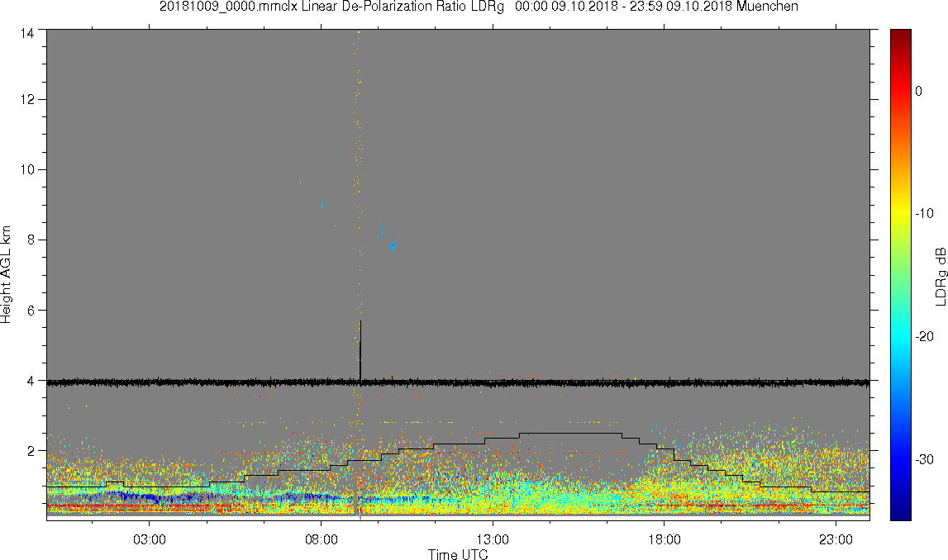Image resolution: width=948 pixels, height=560 pixels.
Task: Click the '18:00' time axis label
Action: click(665, 539)
